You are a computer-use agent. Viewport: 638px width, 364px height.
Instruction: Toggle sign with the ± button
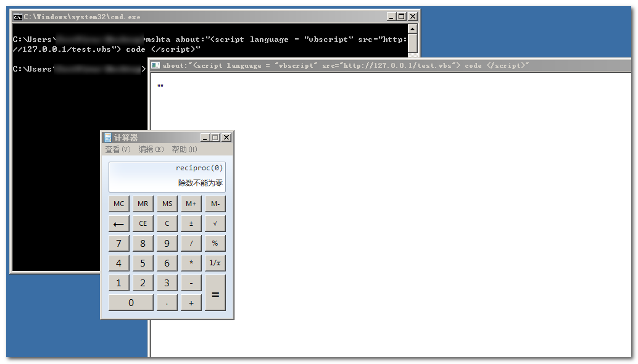(191, 224)
